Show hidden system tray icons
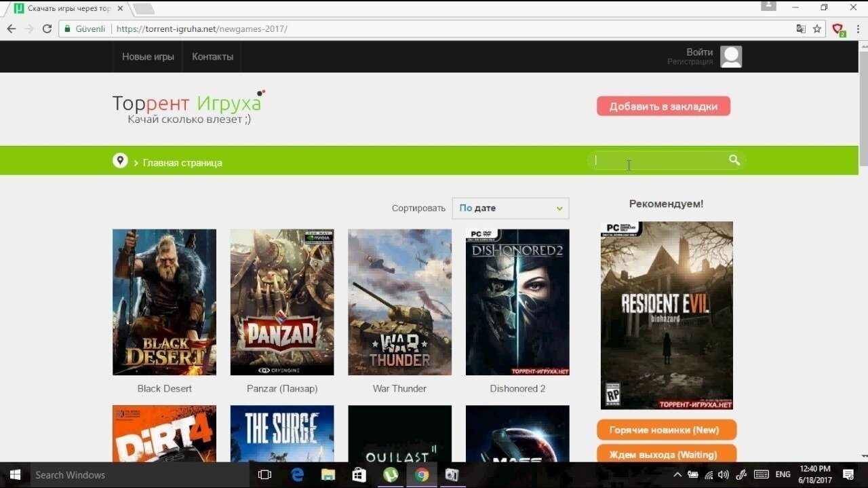The width and height of the screenshot is (868, 488). pyautogui.click(x=677, y=475)
